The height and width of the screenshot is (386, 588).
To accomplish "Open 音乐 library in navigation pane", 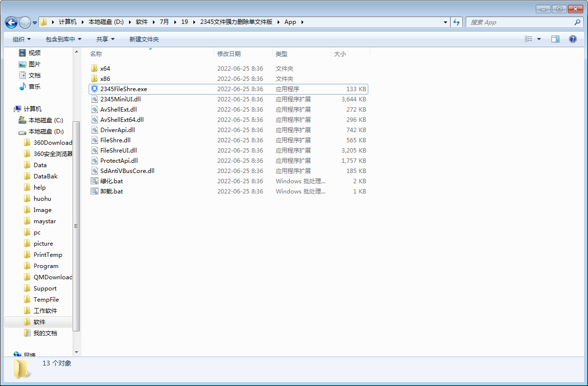I will pyautogui.click(x=35, y=86).
